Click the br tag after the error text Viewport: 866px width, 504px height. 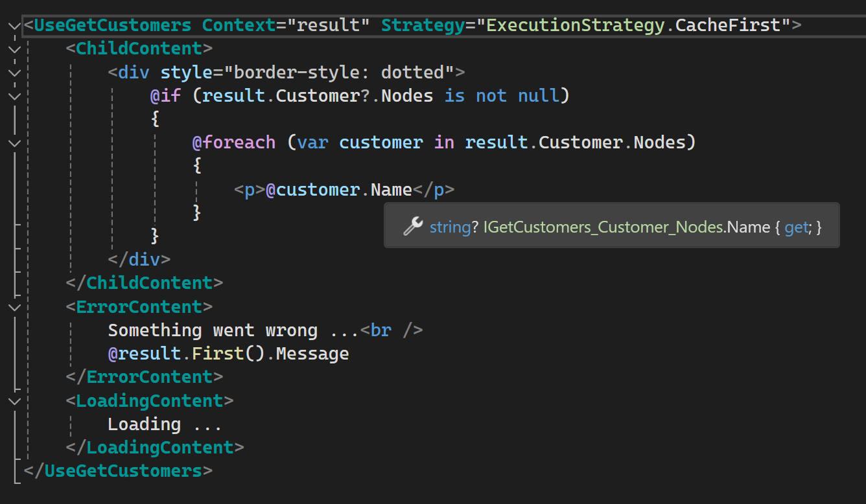coord(391,330)
